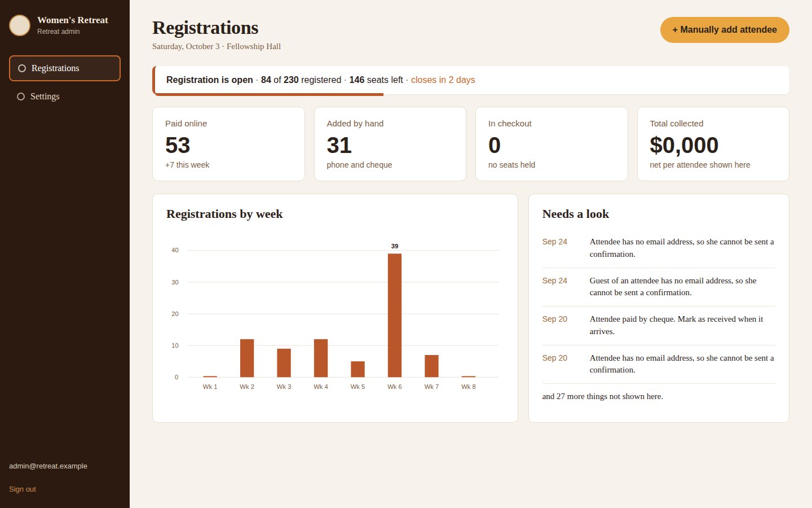812x508 pixels.
Task: Click the Wk 8 axis label
Action: coord(469,387)
